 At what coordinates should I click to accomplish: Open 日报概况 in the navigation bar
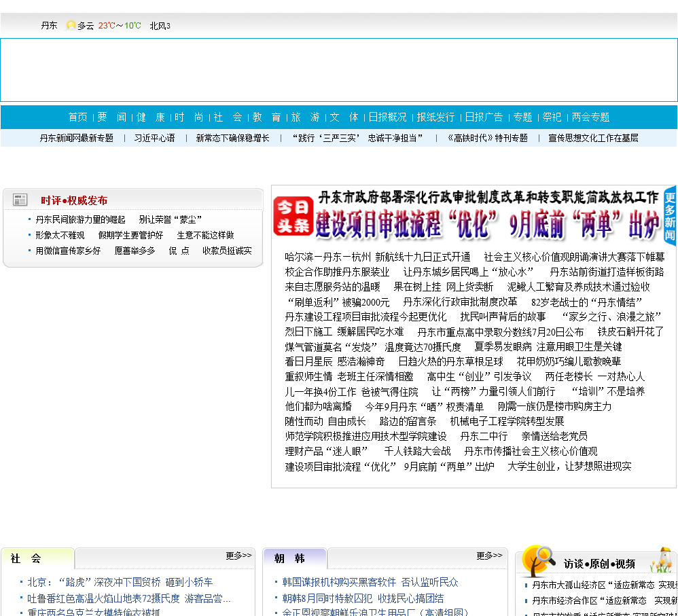pyautogui.click(x=387, y=117)
